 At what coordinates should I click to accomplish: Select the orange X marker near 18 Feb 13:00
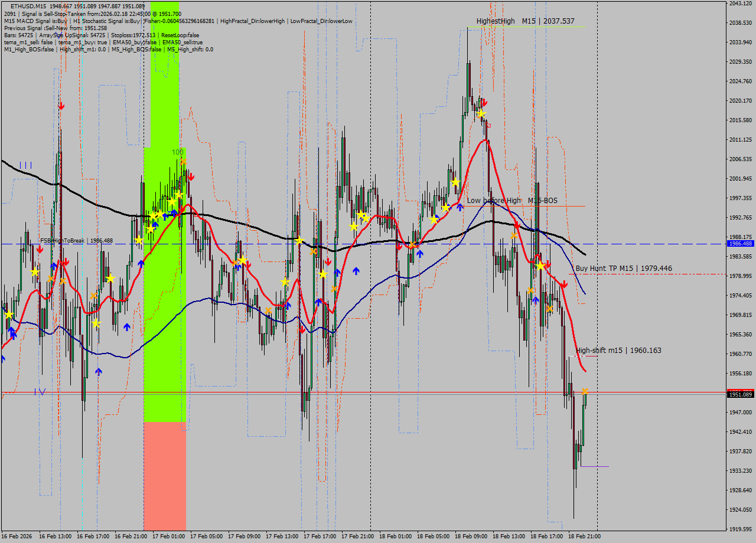[513, 235]
